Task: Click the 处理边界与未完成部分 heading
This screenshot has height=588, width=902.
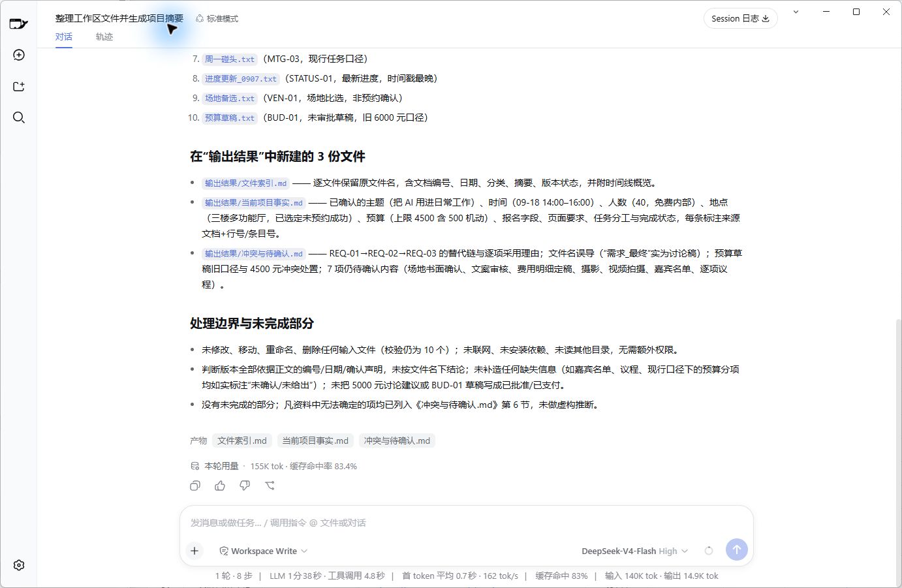Action: point(252,324)
